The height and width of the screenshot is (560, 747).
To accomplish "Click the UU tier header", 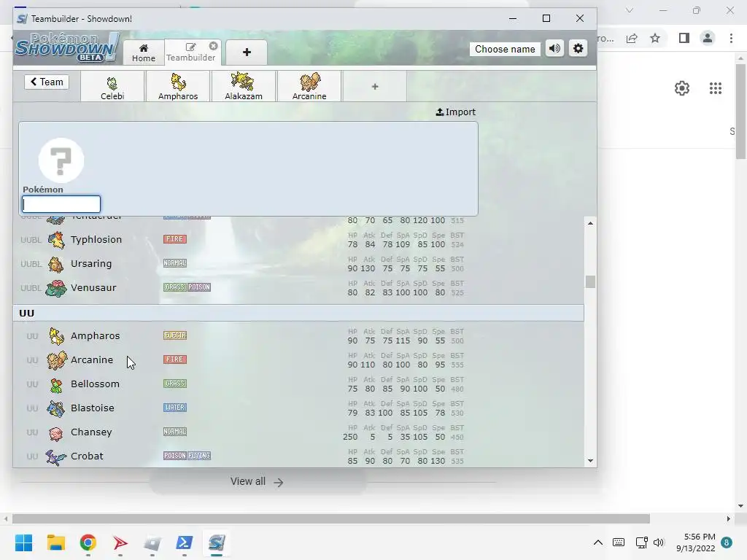I will point(298,313).
